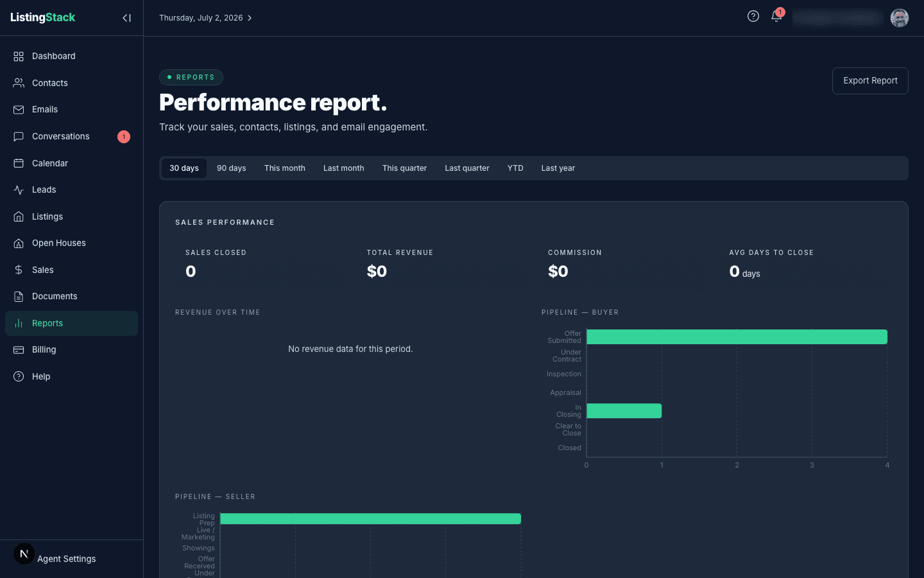Click the Dashboard grid icon in sidebar
The image size is (924, 578).
[19, 57]
